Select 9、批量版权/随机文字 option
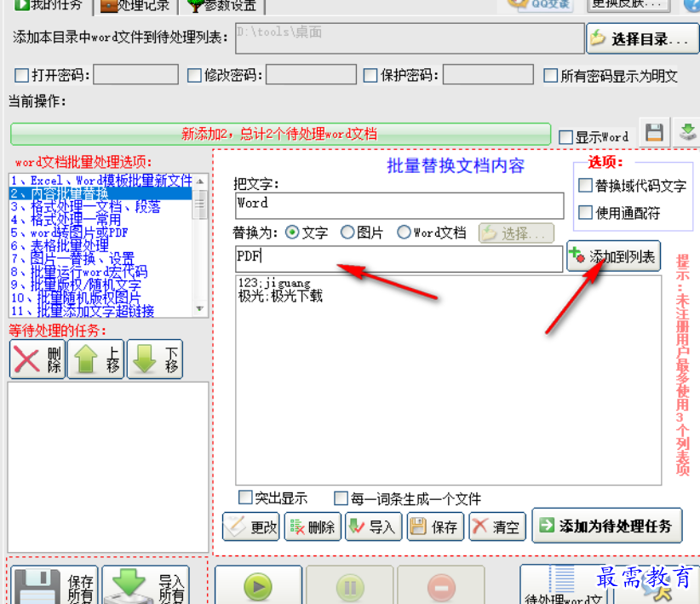Image resolution: width=700 pixels, height=604 pixels. pyautogui.click(x=100, y=285)
